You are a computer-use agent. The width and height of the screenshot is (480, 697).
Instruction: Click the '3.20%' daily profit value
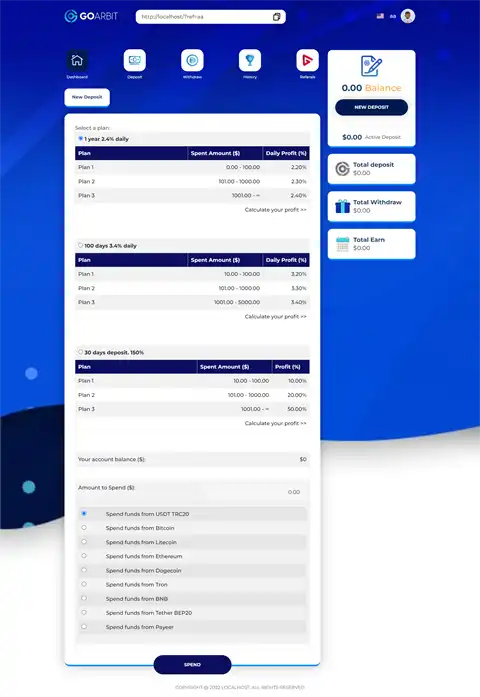(299, 274)
